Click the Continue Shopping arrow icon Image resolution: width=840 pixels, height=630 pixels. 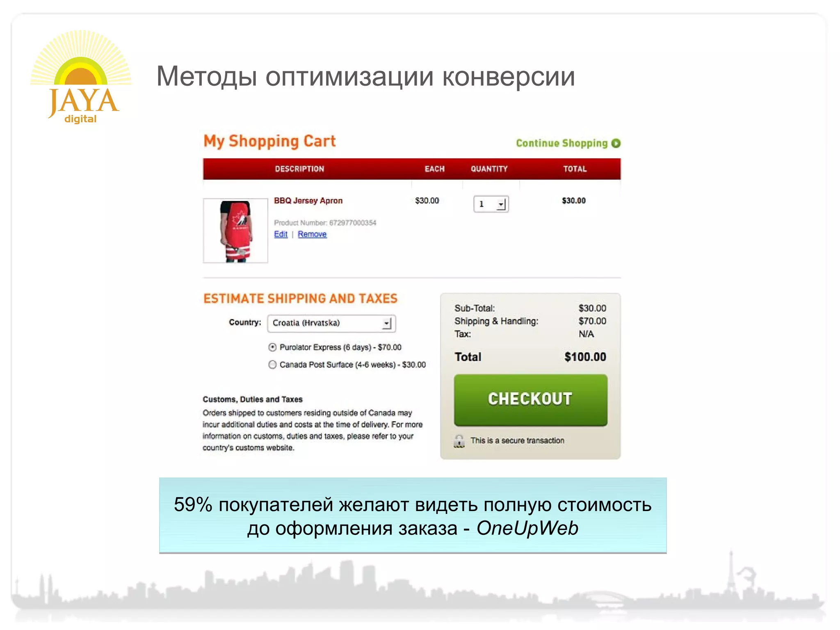tap(616, 143)
